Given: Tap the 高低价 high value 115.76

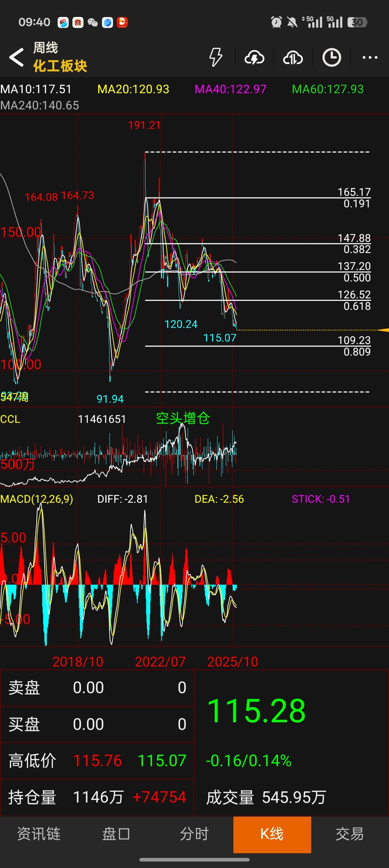Looking at the screenshot, I should pos(97,761).
